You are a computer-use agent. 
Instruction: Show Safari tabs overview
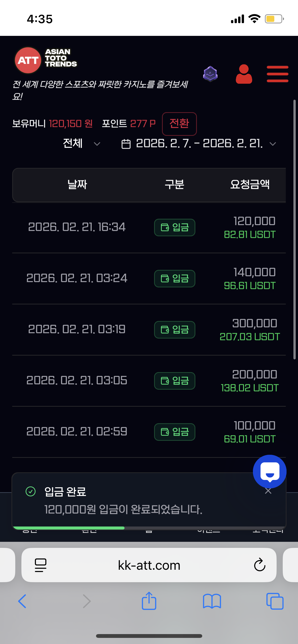275,601
